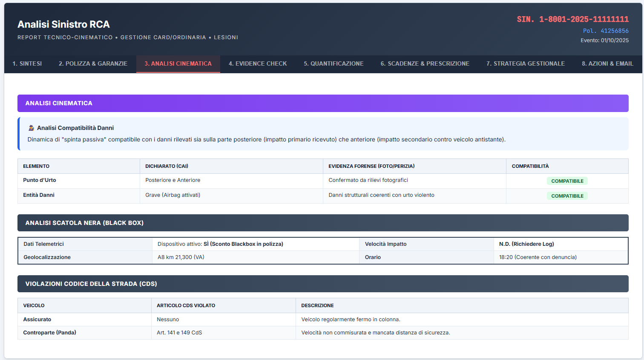Screen dimensions: 644x360
Task: Select the Art. 141 e 149 CdS cell
Action: [178, 332]
